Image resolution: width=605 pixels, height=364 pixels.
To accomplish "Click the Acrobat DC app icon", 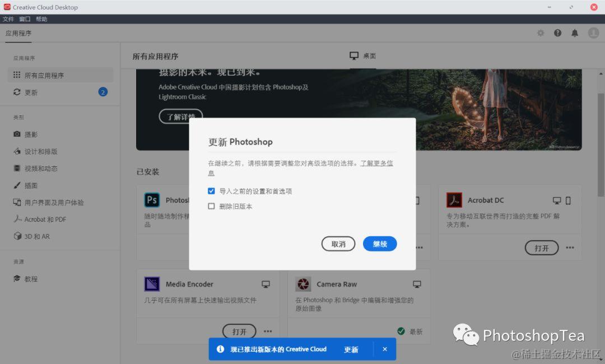I will (x=454, y=200).
